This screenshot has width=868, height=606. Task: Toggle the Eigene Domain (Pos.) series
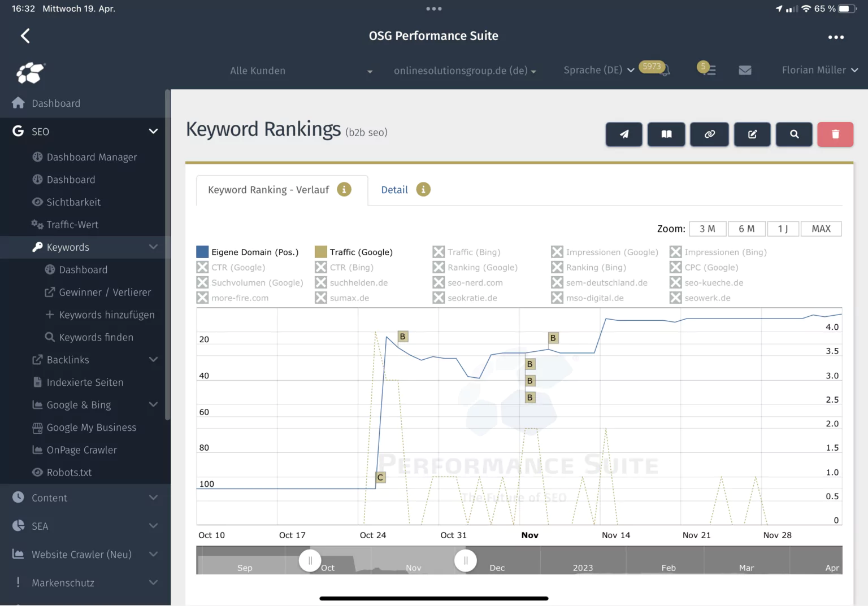[202, 252]
